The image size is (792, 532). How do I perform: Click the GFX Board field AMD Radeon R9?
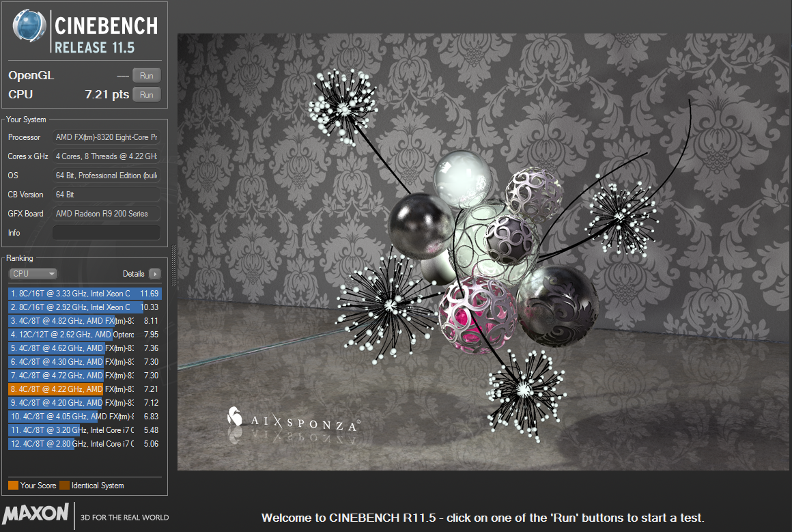coord(106,214)
